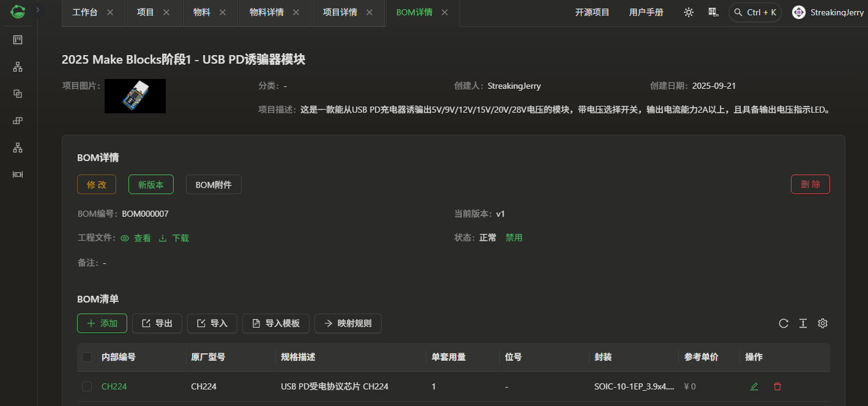Image resolution: width=868 pixels, height=406 pixels.
Task: Edit the CH224 row with pencil icon
Action: click(x=754, y=386)
